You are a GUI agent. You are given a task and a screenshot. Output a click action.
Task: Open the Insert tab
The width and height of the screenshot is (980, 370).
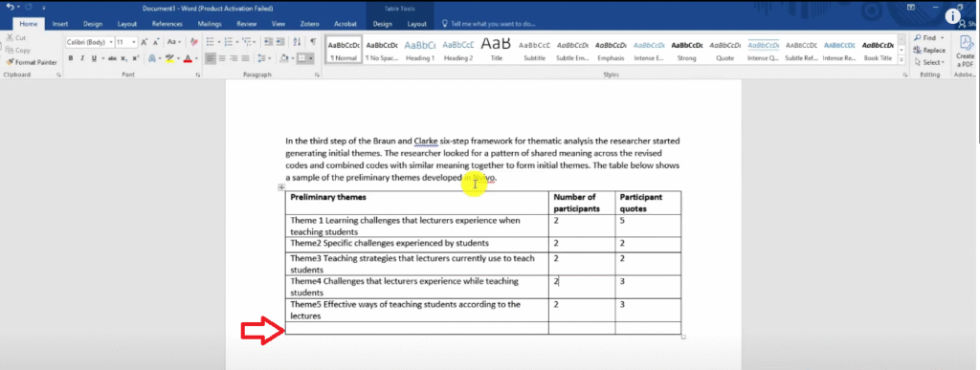60,24
